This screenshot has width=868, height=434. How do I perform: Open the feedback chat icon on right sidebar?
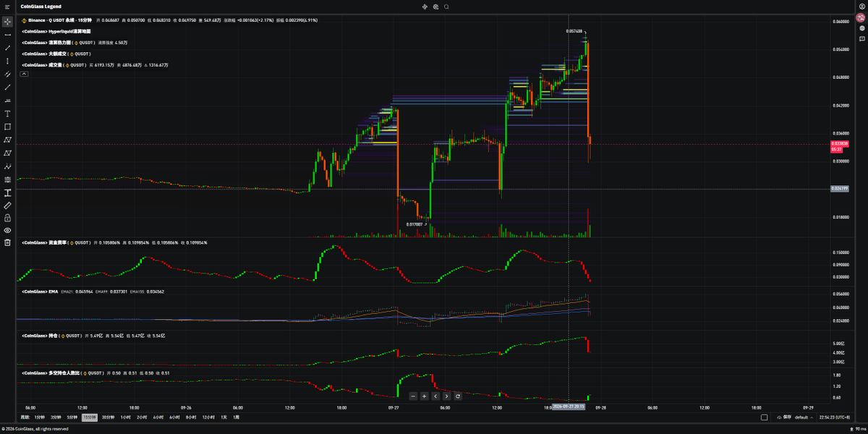[861, 38]
